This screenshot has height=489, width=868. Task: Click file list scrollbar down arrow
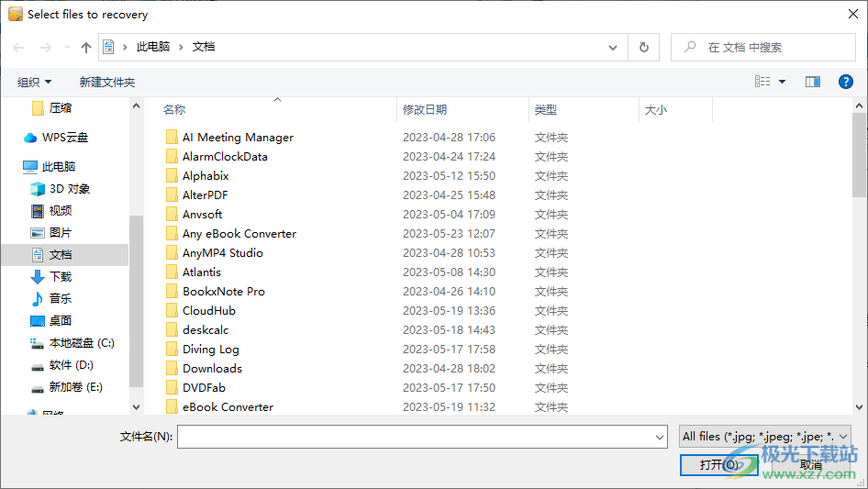coord(859,407)
